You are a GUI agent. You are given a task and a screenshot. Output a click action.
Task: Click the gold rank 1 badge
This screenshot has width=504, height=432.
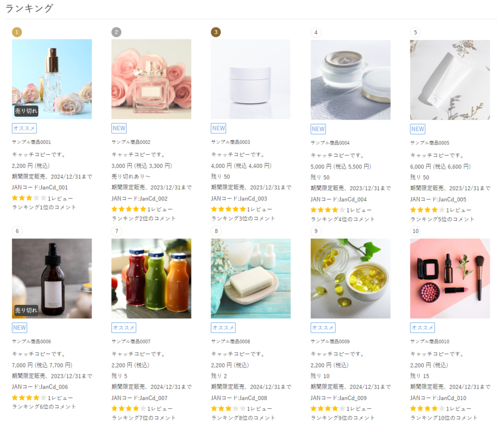pos(17,33)
